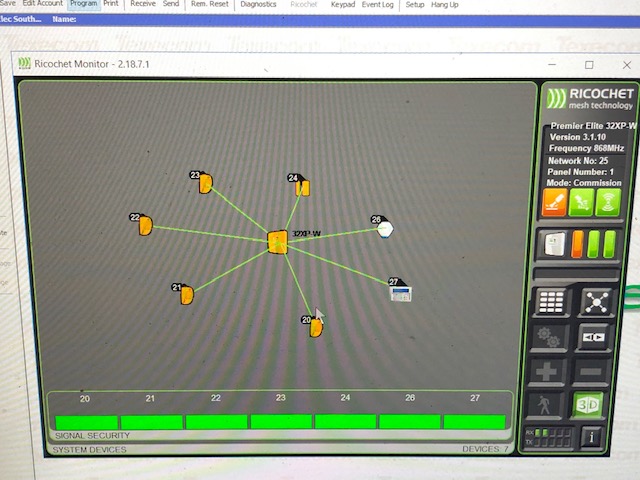This screenshot has width=640, height=480.
Task: Click Send in the top toolbar
Action: tap(171, 4)
